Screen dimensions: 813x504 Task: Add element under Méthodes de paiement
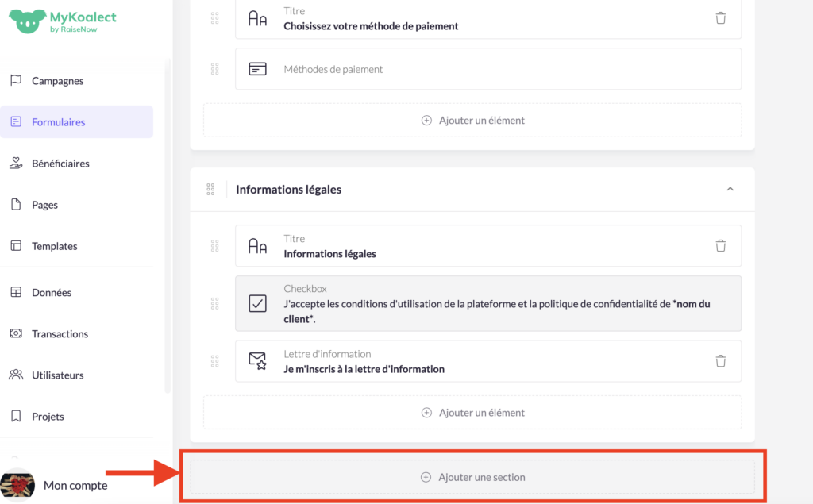(472, 121)
